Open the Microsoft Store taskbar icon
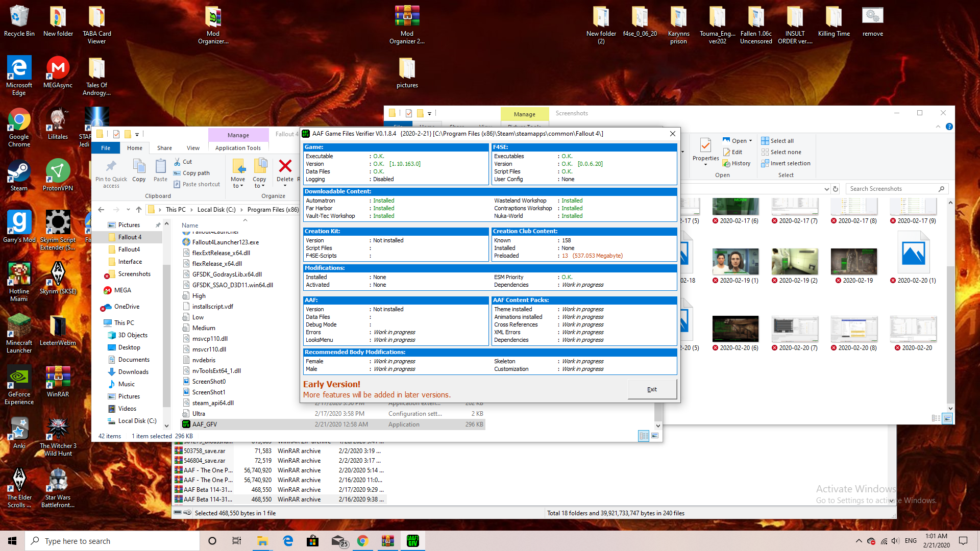Image resolution: width=980 pixels, height=551 pixels. [312, 541]
